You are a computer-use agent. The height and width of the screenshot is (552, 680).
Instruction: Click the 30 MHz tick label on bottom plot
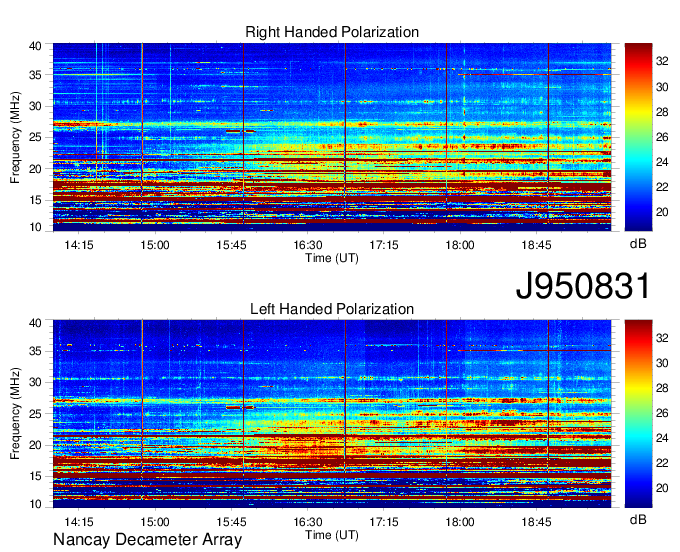point(35,382)
